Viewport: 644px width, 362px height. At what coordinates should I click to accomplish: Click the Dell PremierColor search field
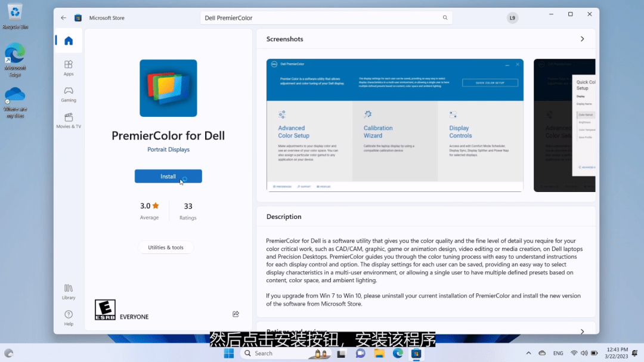326,18
